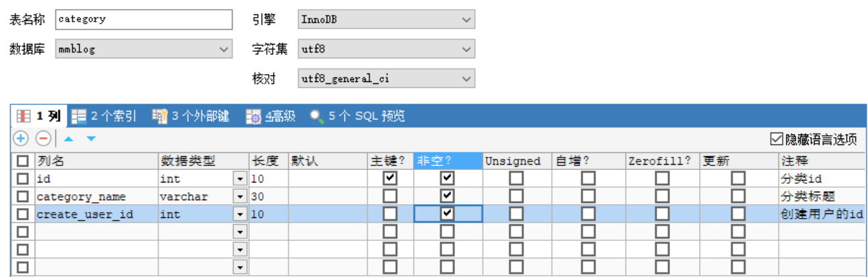The height and width of the screenshot is (277, 868).
Task: Uncheck primary key for the id row
Action: click(x=391, y=178)
